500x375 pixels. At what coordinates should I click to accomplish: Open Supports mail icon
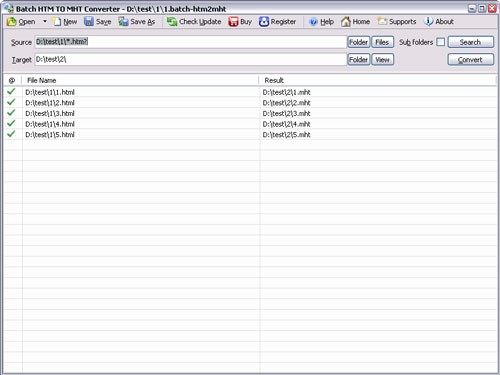(382, 22)
